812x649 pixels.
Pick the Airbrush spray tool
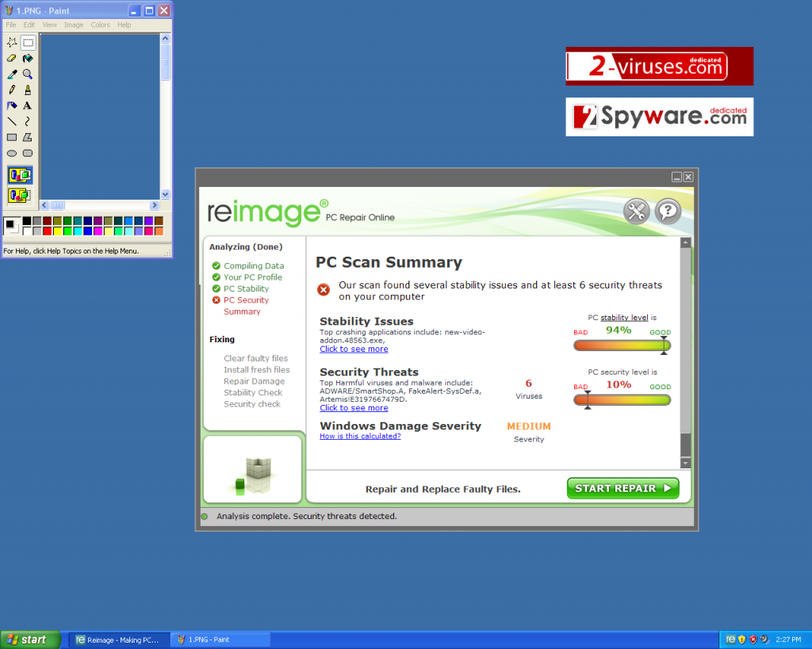tap(12, 105)
